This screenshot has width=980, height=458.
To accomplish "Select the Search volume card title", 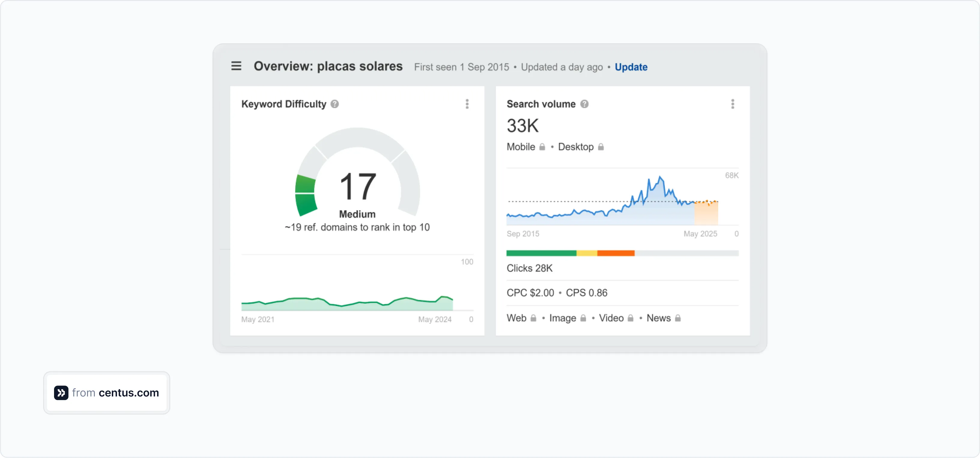I will 541,104.
